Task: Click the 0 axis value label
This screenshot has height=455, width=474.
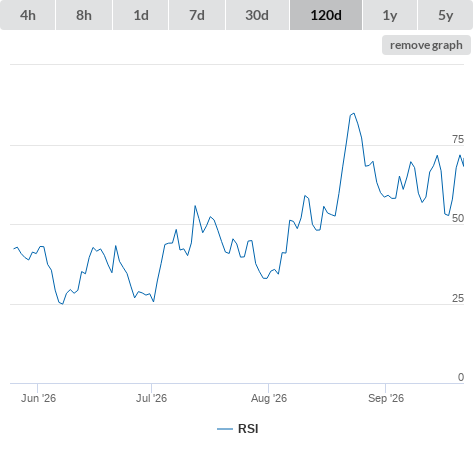Action: (461, 377)
